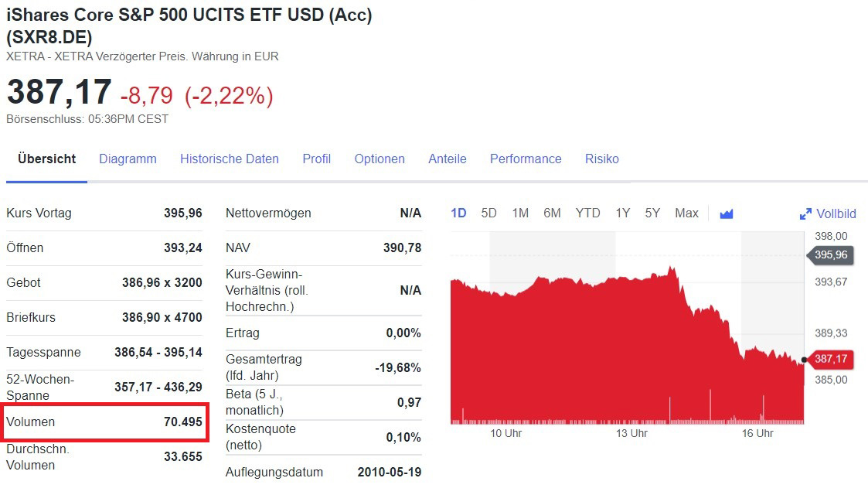Switch chart range to 1M
This screenshot has height=495, width=868.
click(x=520, y=213)
